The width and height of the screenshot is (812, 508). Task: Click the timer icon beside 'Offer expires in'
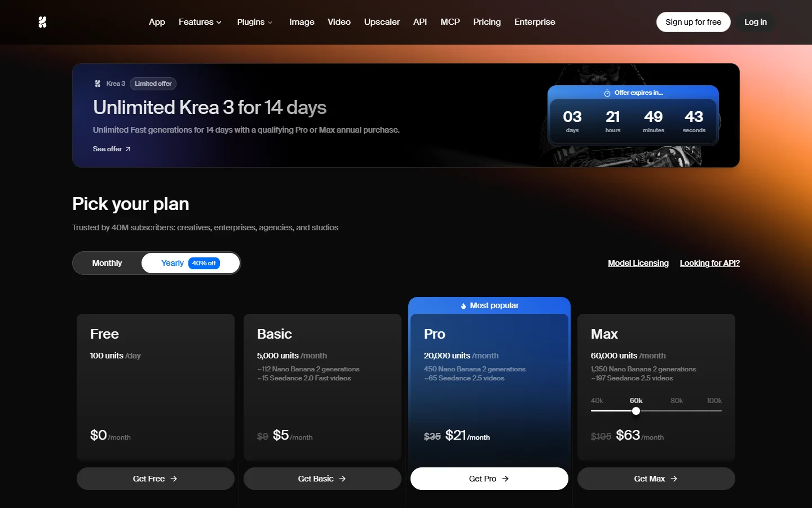click(x=607, y=93)
